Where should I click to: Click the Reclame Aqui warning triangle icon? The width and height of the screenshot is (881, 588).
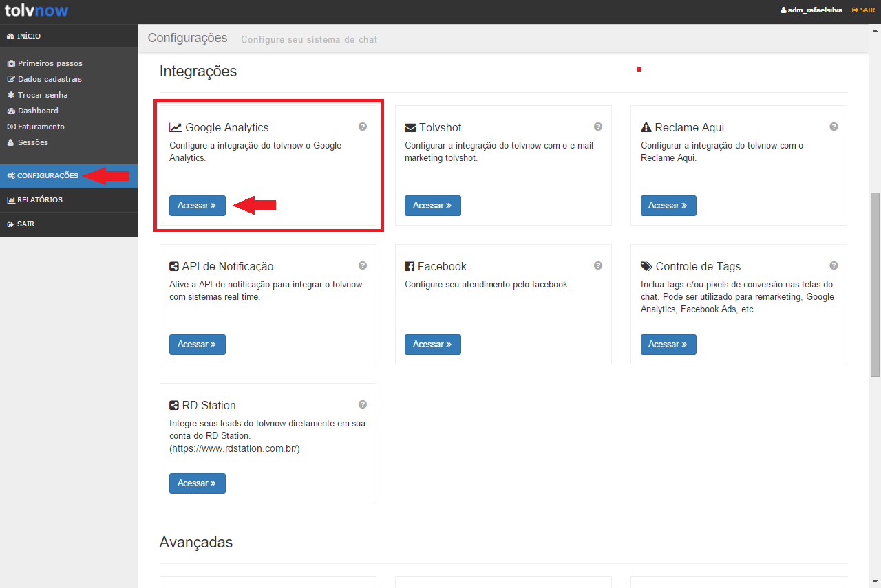[x=646, y=127]
